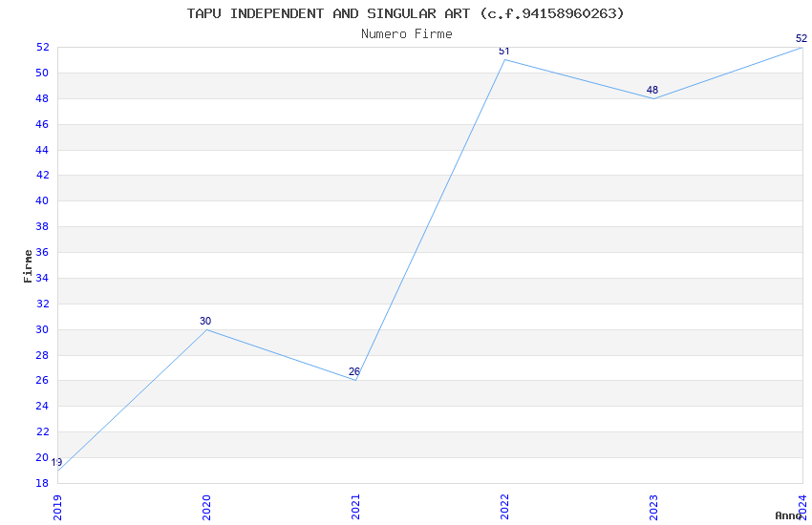
Task: Select the 2024 x-axis year label
Action: coord(802,507)
